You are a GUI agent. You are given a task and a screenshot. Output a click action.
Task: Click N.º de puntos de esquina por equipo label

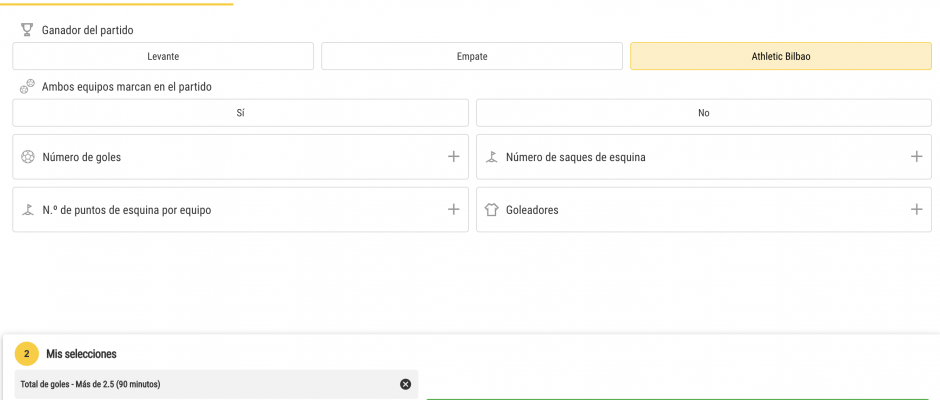click(126, 210)
